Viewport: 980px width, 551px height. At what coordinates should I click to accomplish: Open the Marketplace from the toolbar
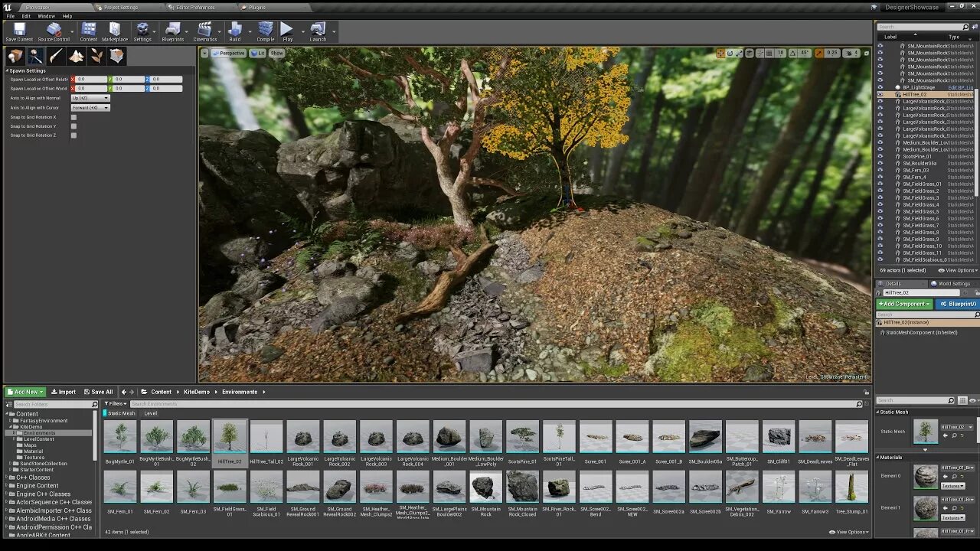pos(115,31)
